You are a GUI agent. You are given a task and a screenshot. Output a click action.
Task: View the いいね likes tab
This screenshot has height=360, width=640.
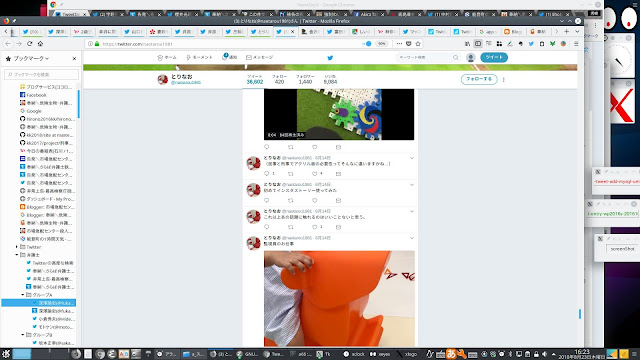[x=330, y=80]
